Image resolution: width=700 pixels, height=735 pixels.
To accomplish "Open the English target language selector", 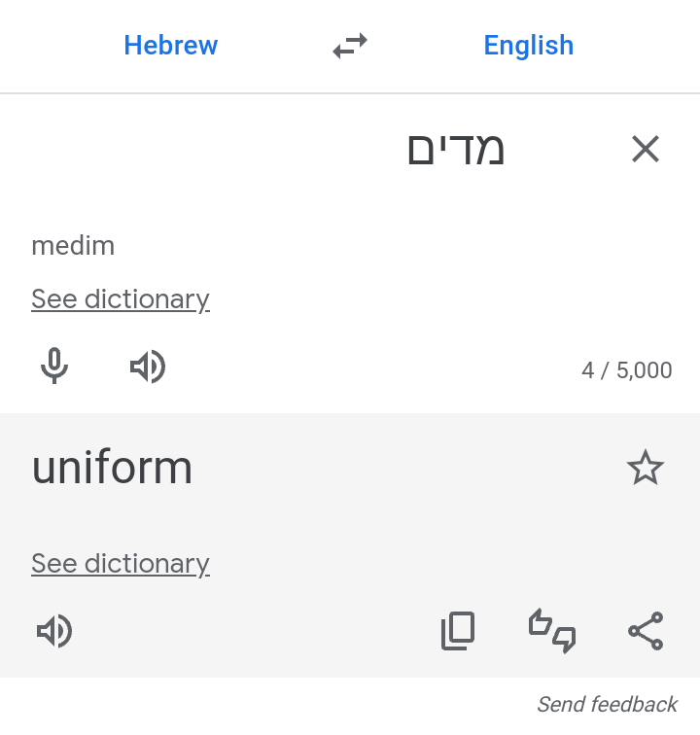I will tap(528, 46).
